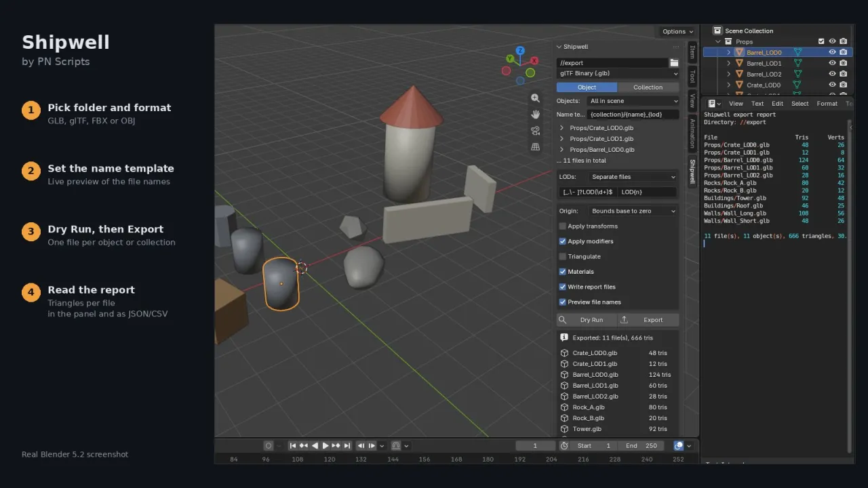Toggle render camera icon for Barrel_LOD2
Image resolution: width=868 pixels, height=488 pixels.
(843, 74)
